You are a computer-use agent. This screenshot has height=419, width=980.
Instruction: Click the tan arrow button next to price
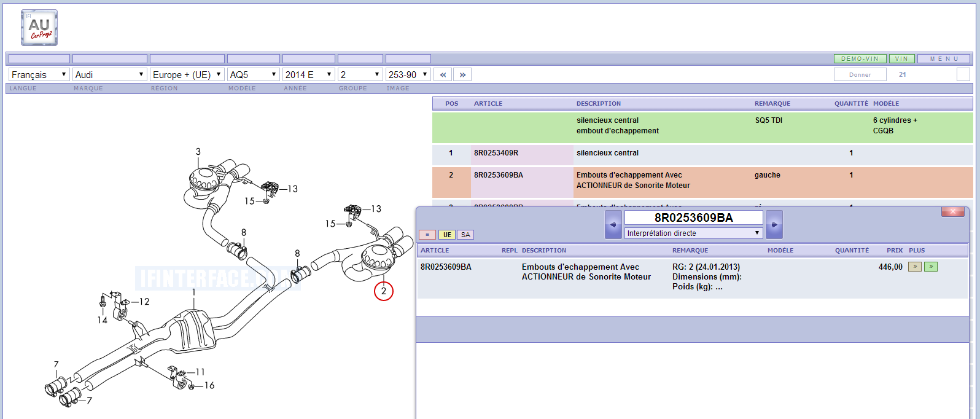914,267
